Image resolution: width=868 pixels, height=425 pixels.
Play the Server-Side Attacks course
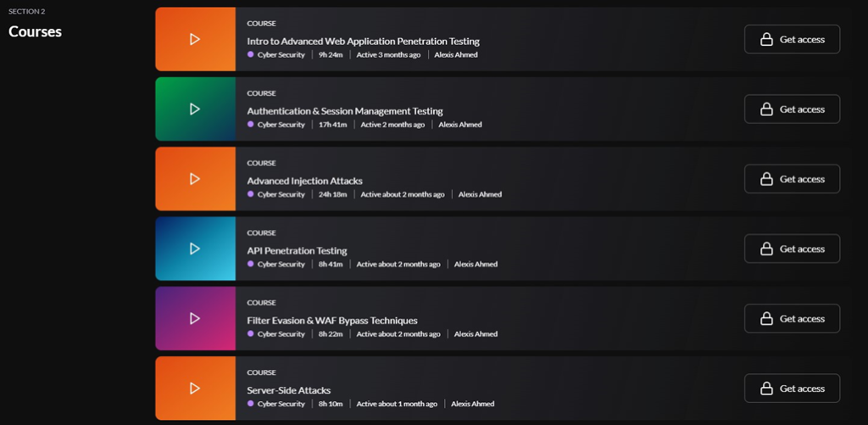pyautogui.click(x=195, y=388)
